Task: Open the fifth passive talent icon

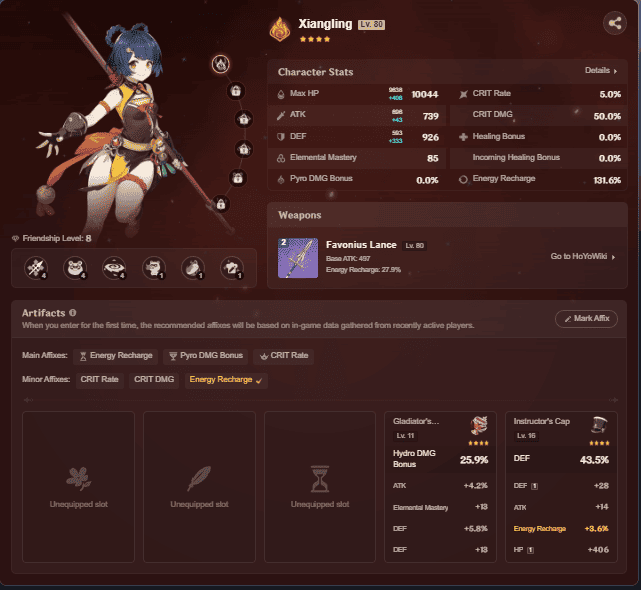Action: 193,268
